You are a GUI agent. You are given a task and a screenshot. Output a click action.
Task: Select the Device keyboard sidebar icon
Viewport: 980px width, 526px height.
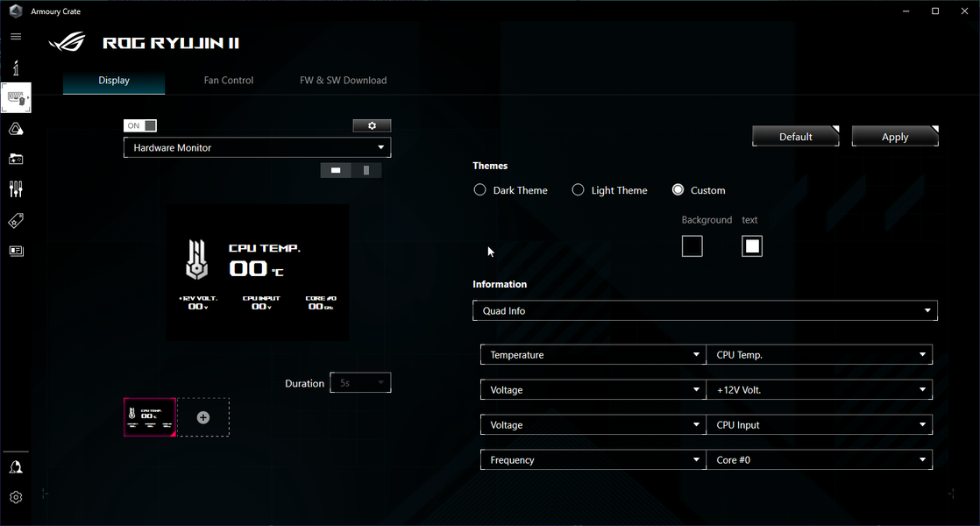click(x=16, y=98)
